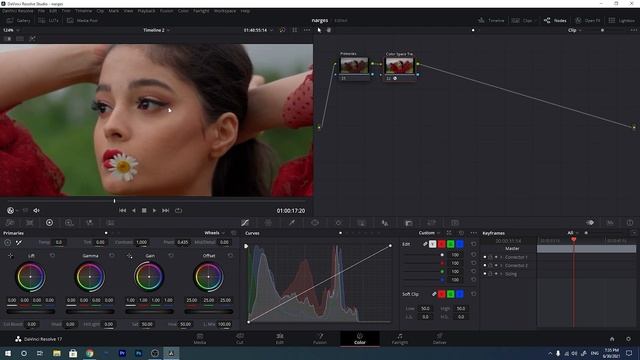Open the Color Match palette icon
The width and height of the screenshot is (640, 360).
coord(30,223)
